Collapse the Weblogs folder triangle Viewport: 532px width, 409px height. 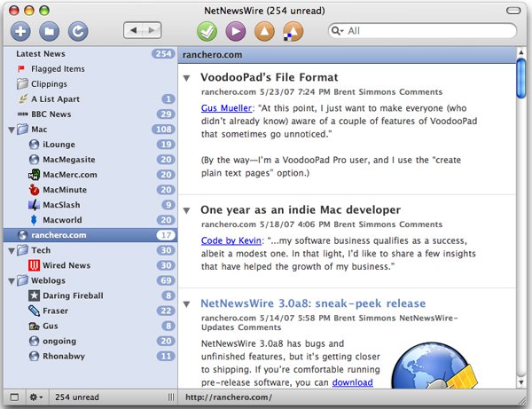(12, 281)
